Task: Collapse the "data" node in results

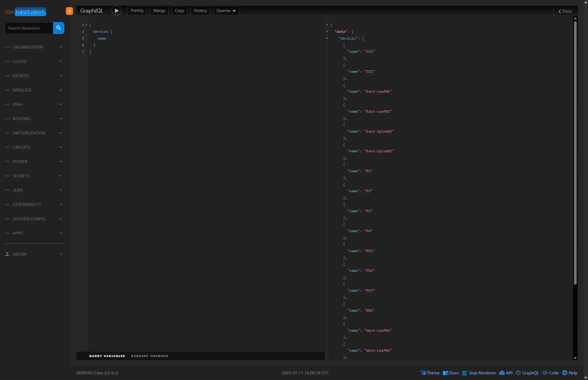Action: 327,32
